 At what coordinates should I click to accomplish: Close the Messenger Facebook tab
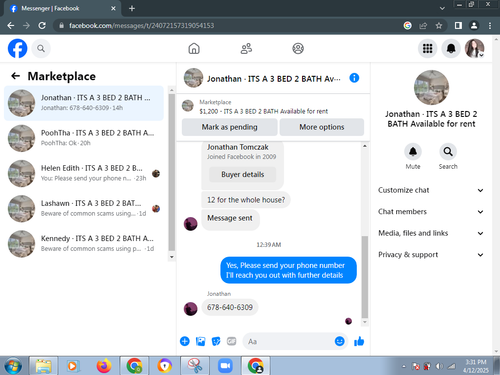click(x=113, y=8)
